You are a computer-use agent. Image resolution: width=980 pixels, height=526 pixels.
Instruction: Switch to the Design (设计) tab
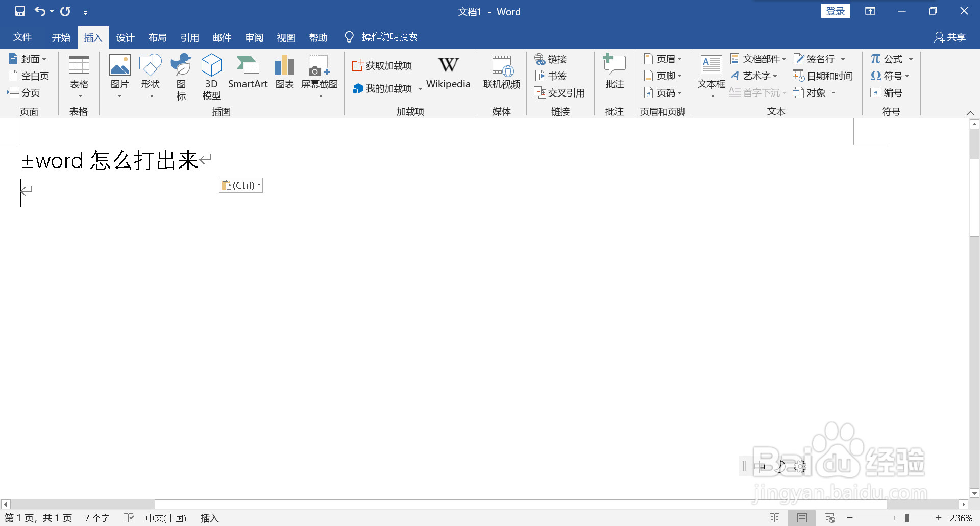pos(125,37)
